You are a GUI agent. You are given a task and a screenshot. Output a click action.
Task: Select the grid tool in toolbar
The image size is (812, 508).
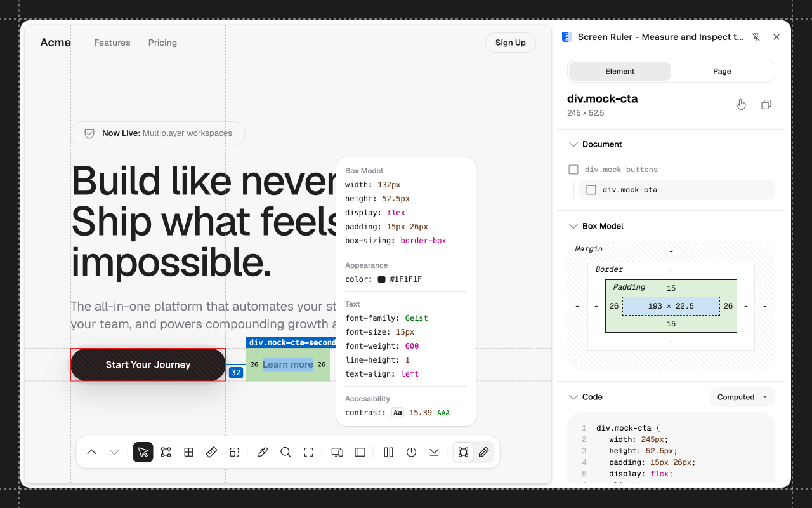click(x=188, y=452)
